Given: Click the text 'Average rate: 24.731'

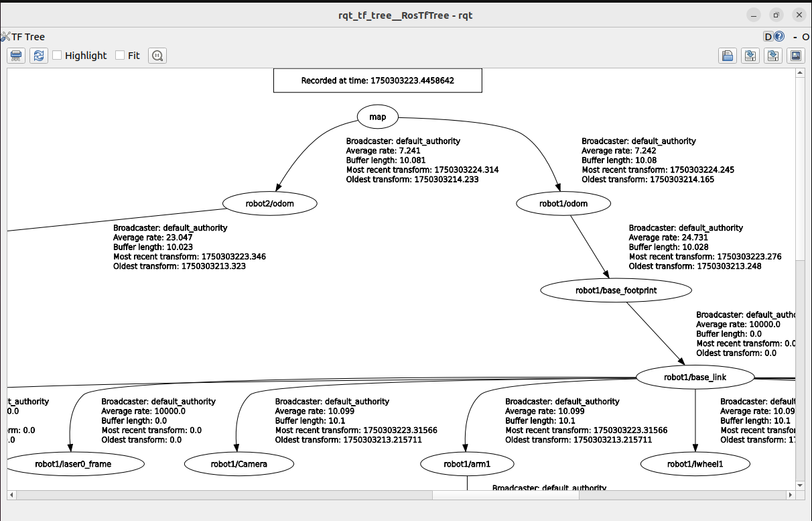Looking at the screenshot, I should pyautogui.click(x=669, y=237).
